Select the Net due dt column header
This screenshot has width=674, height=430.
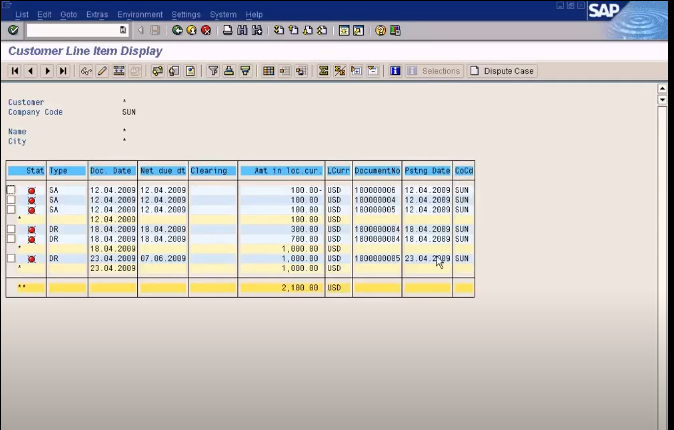[x=163, y=171]
